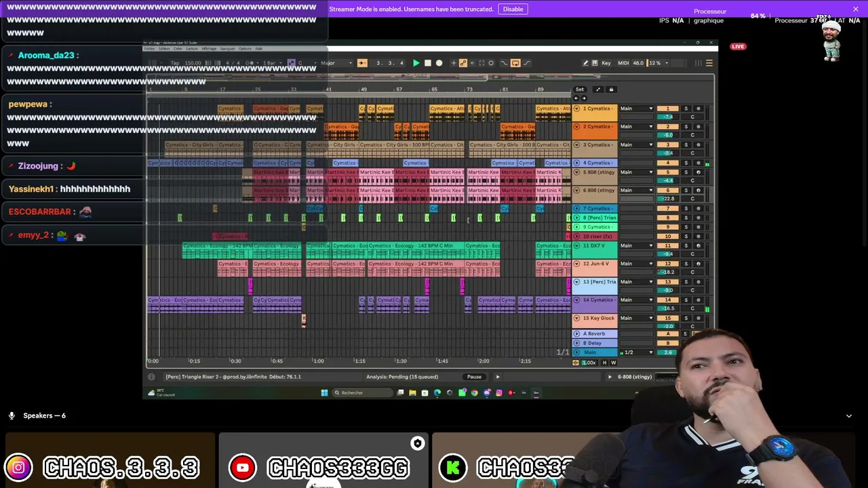
Task: Open the Edition menu
Action: (164, 49)
